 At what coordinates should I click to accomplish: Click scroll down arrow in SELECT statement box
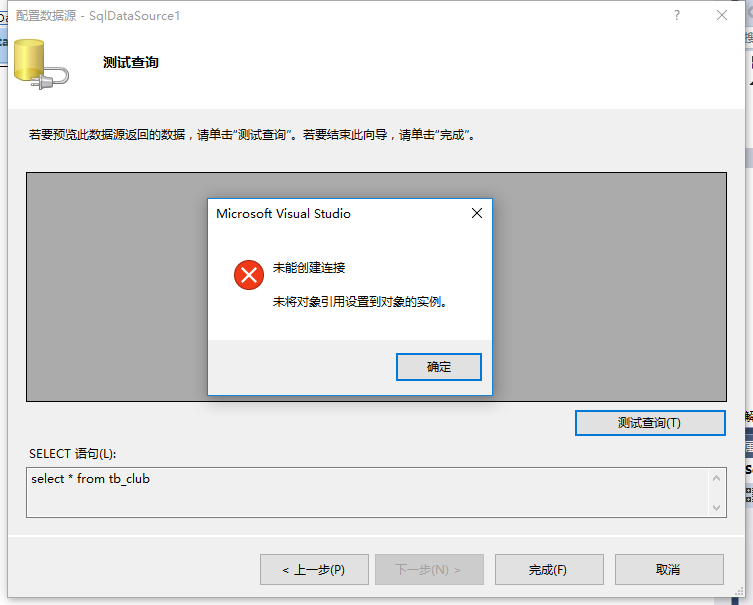717,508
